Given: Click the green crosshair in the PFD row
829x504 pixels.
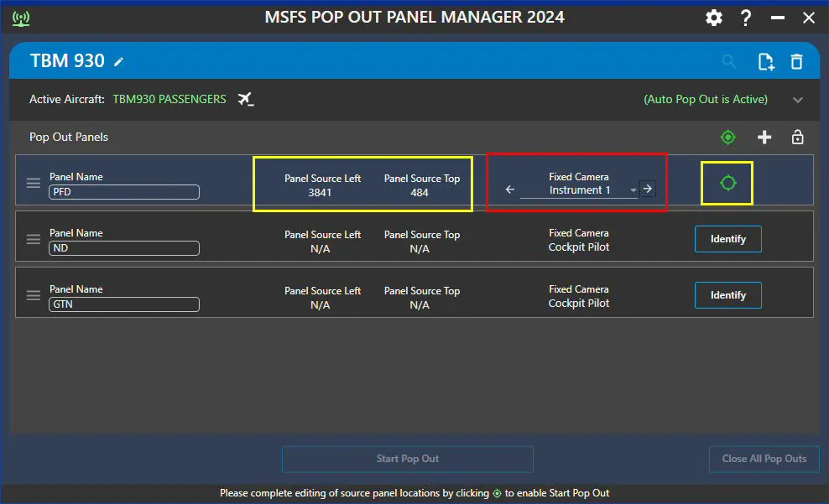Looking at the screenshot, I should pyautogui.click(x=728, y=183).
